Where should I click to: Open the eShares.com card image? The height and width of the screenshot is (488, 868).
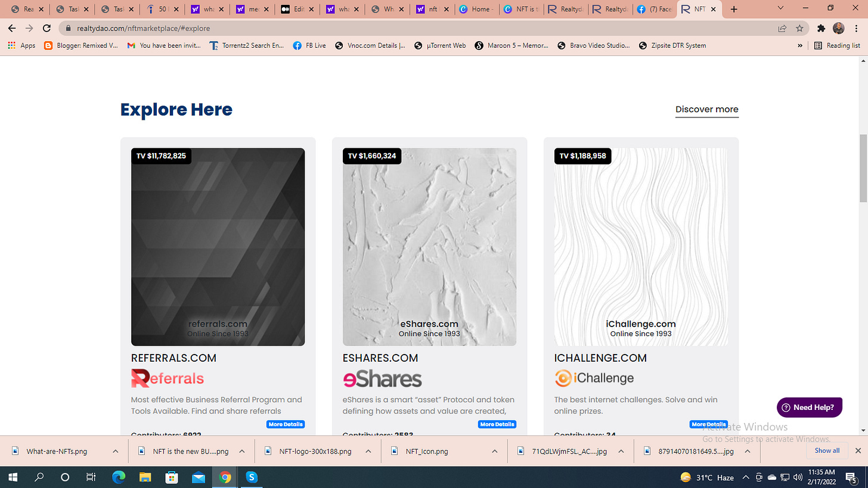(x=429, y=247)
